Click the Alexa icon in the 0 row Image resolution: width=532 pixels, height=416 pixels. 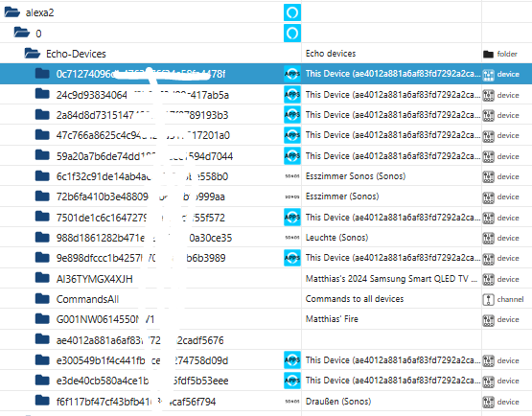(x=292, y=34)
